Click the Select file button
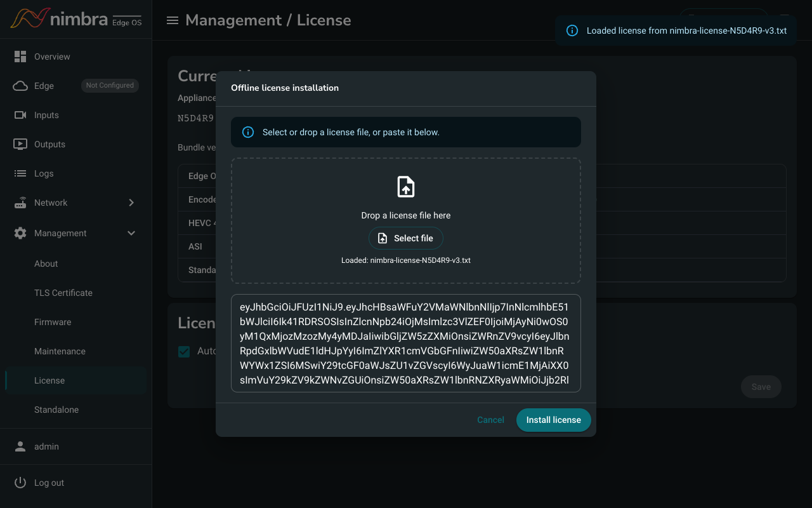Screen dimensions: 812x508 [406, 238]
